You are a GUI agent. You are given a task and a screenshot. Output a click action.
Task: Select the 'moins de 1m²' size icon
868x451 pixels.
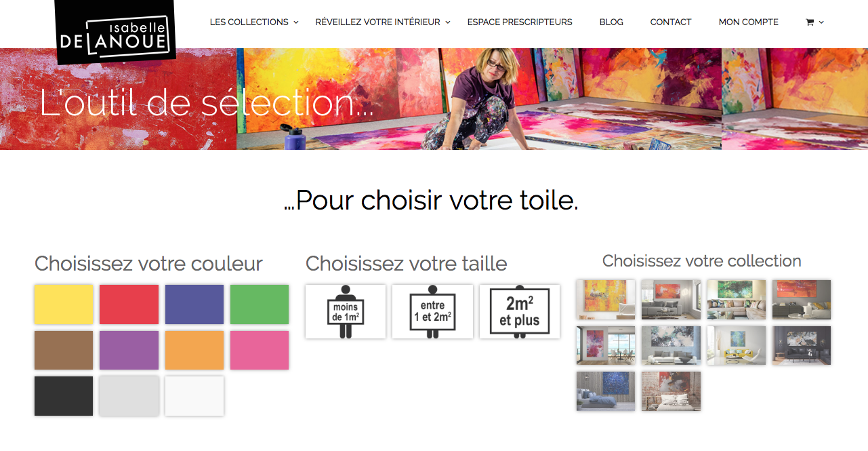[x=346, y=311]
